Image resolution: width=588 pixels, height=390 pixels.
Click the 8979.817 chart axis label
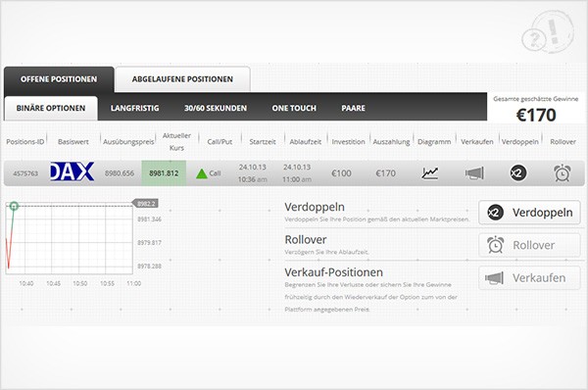pyautogui.click(x=149, y=243)
